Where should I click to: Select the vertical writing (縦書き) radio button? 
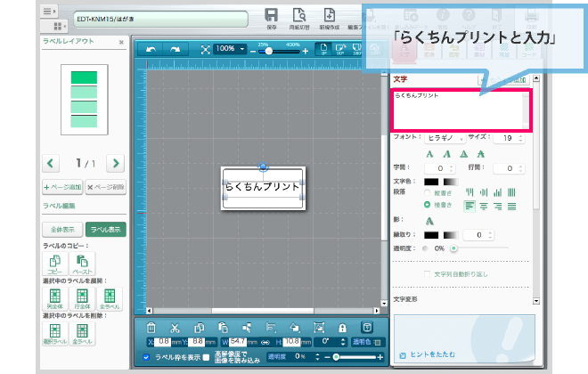427,192
